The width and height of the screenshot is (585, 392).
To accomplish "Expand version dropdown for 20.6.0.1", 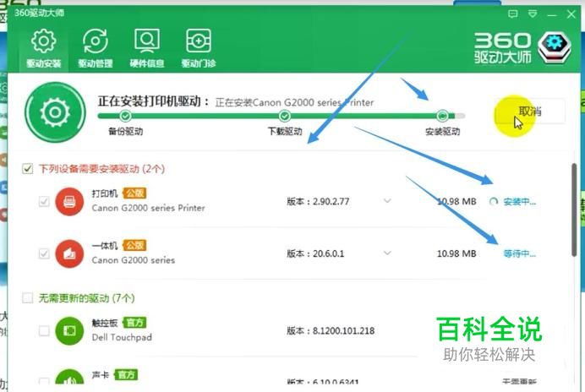I will pyautogui.click(x=388, y=253).
